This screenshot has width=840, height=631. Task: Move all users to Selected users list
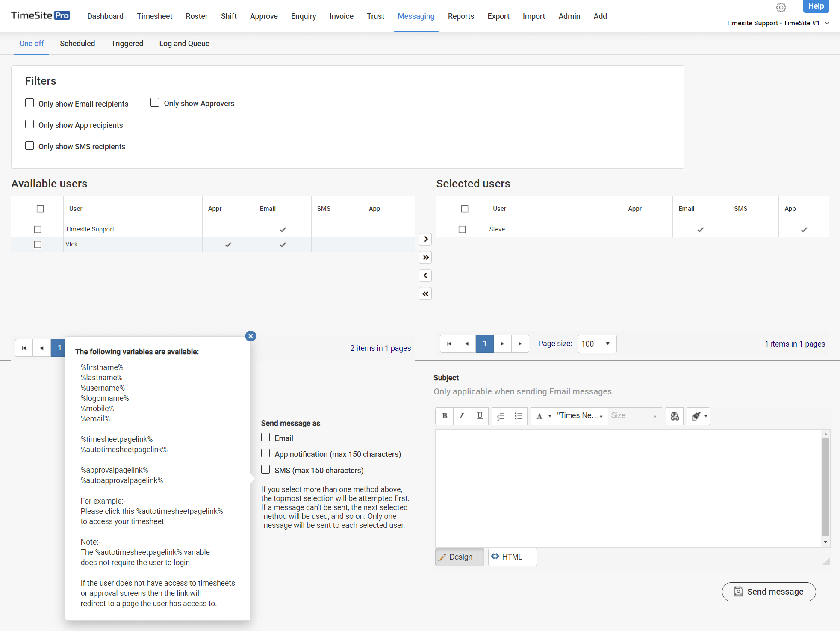tap(425, 258)
